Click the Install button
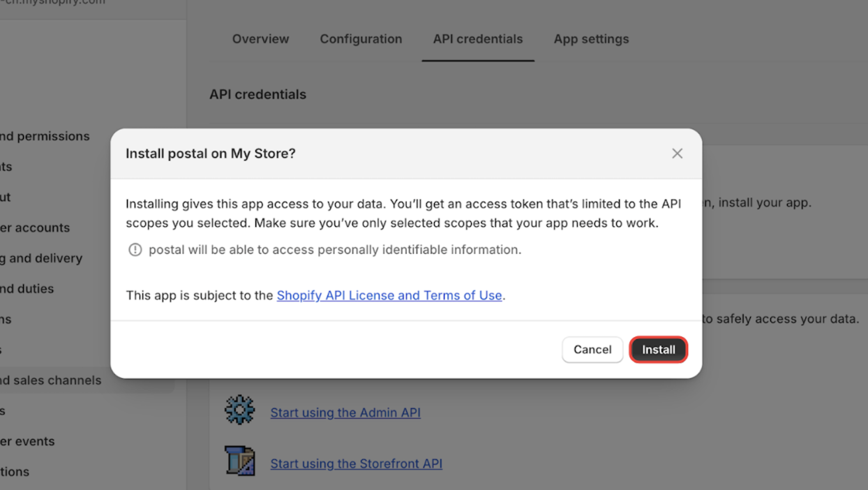The width and height of the screenshot is (868, 490). click(x=658, y=350)
